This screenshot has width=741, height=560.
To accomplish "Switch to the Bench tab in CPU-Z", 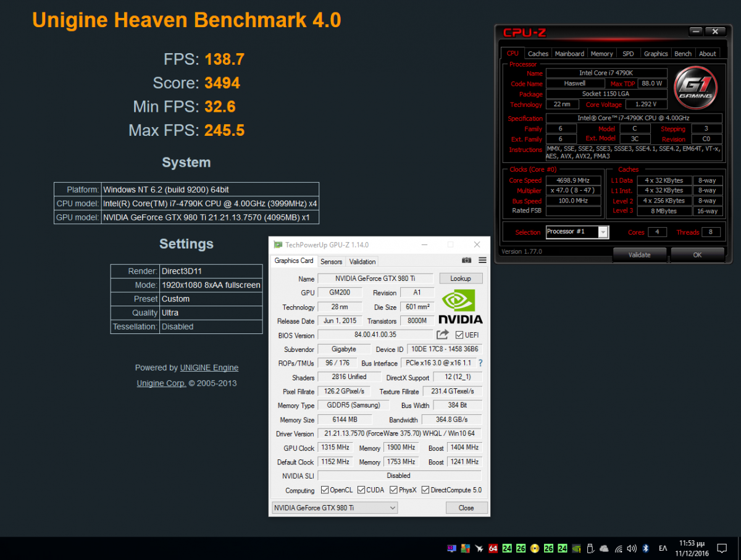I will (x=683, y=54).
